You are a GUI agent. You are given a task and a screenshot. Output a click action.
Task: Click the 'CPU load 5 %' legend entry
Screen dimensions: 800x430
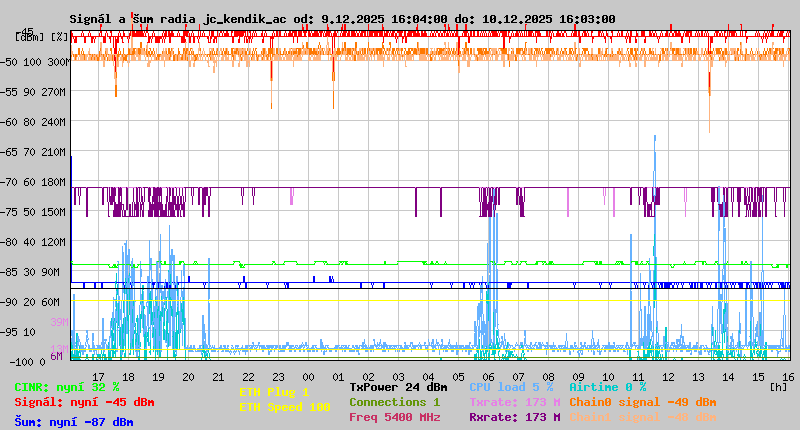click(x=511, y=387)
